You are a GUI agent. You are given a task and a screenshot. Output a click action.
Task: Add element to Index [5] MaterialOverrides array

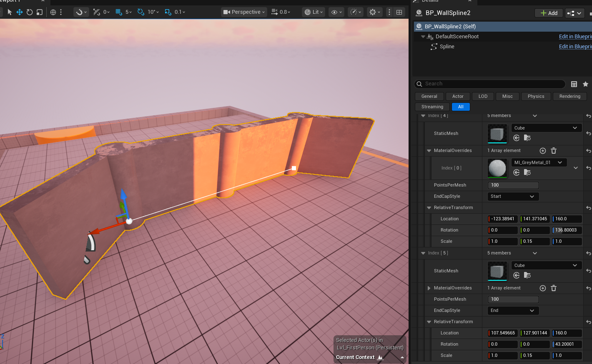click(x=543, y=288)
